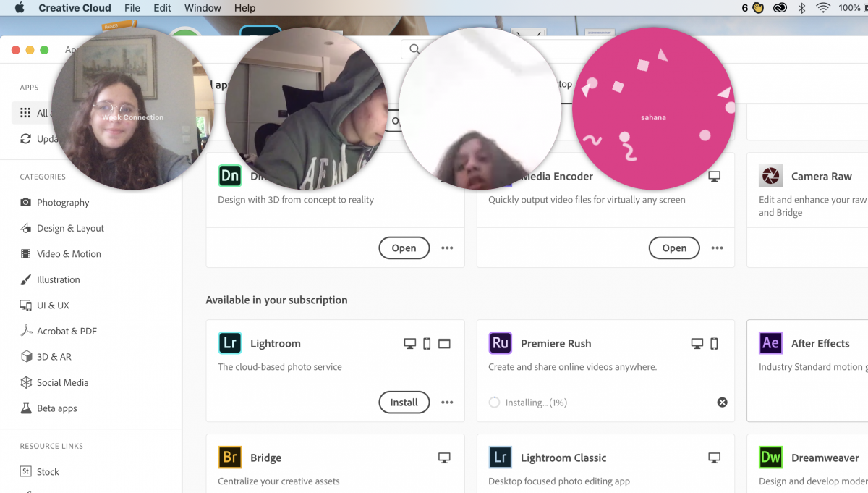The height and width of the screenshot is (493, 868).
Task: Open more options for Lightroom
Action: (447, 403)
